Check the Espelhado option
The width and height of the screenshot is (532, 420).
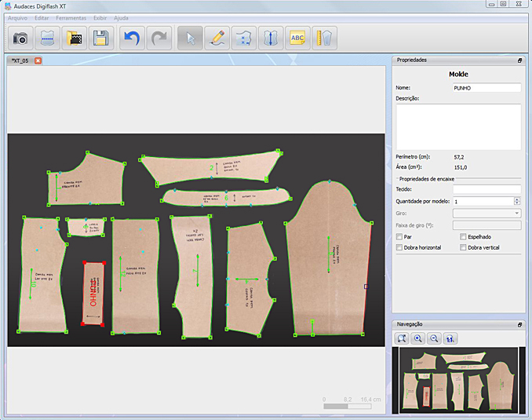[463, 236]
